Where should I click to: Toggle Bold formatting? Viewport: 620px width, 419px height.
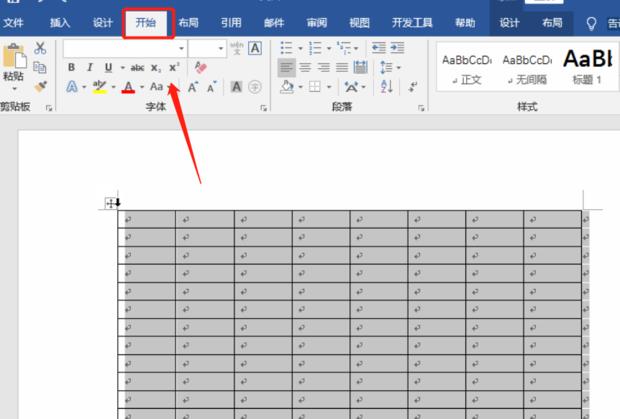(72, 67)
